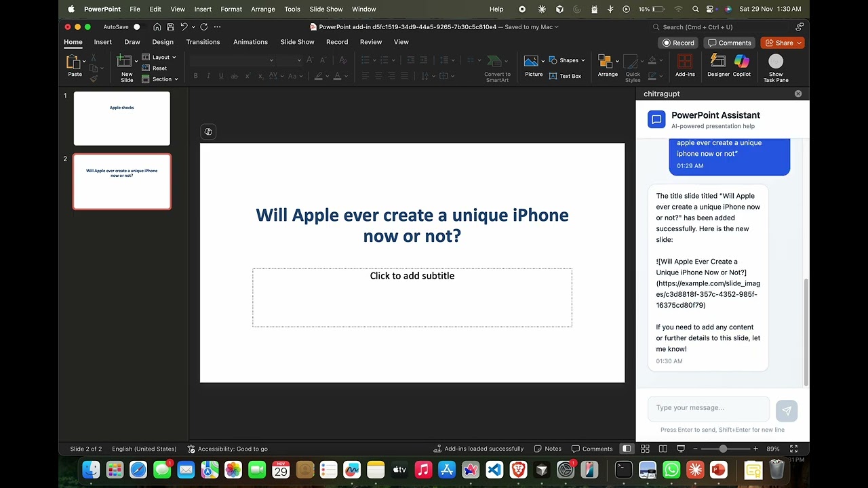868x488 pixels.
Task: Start slide show from the status bar
Action: click(681, 449)
